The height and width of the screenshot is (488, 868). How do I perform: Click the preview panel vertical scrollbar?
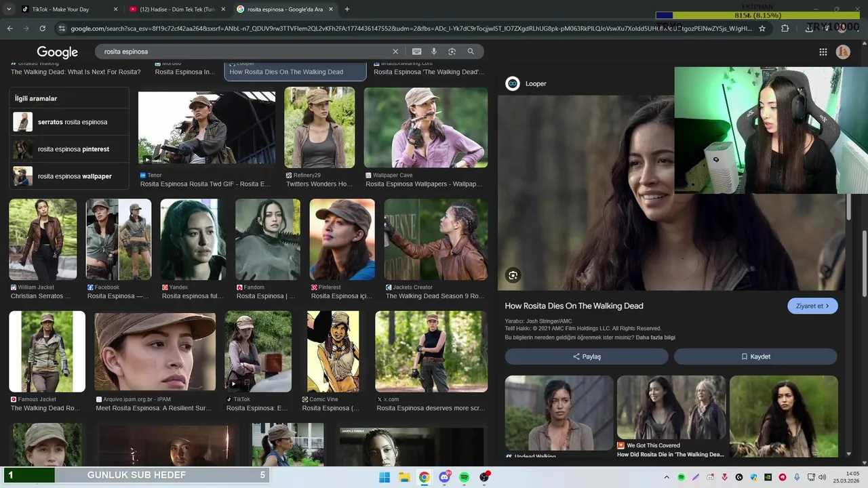tap(850, 207)
